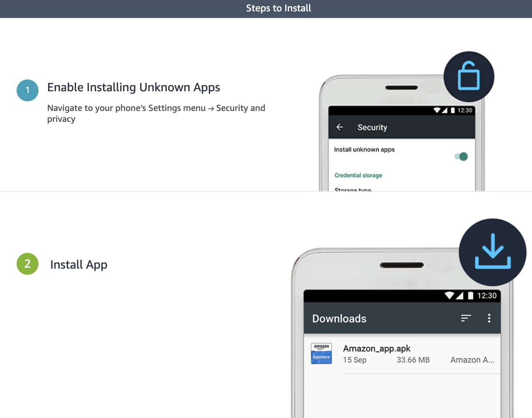Open the sort icon in Downloads
Screen dimensions: 532x418
466,318
